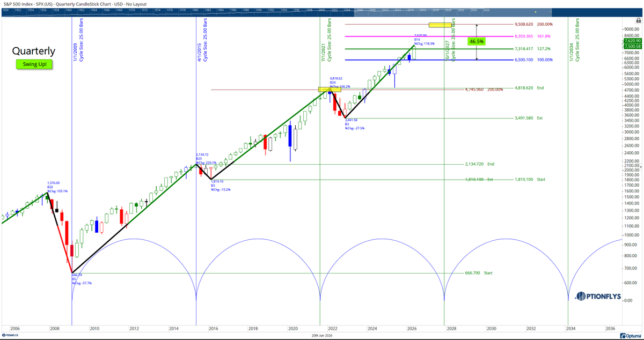Click 0.00 on the price scale
This screenshot has width=644, height=340.
628,300
